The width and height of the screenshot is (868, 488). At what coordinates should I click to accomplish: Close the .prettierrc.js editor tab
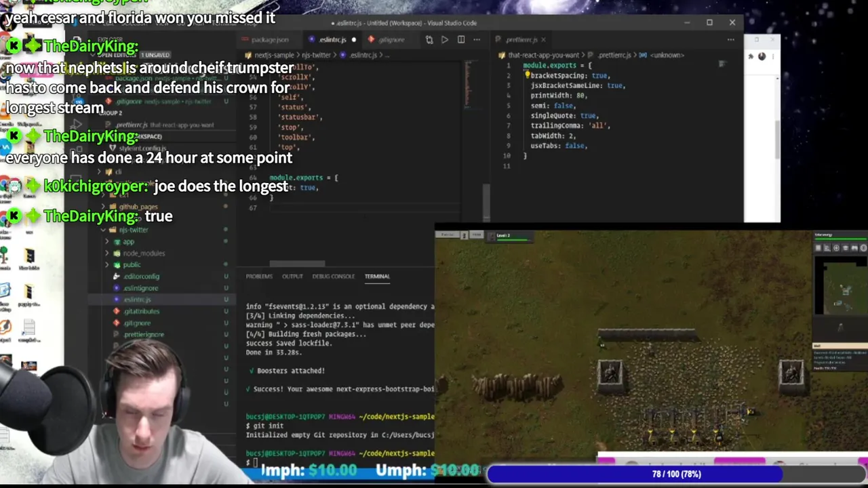click(543, 40)
